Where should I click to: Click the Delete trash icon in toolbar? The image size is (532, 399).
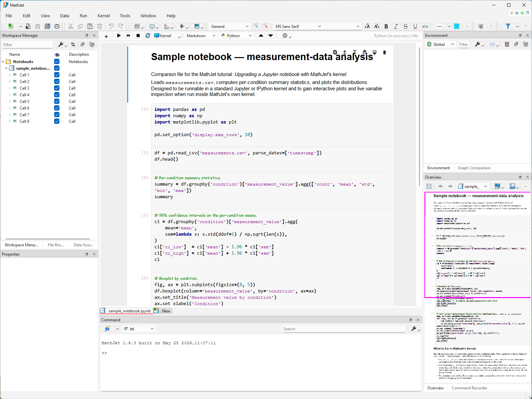point(100,26)
